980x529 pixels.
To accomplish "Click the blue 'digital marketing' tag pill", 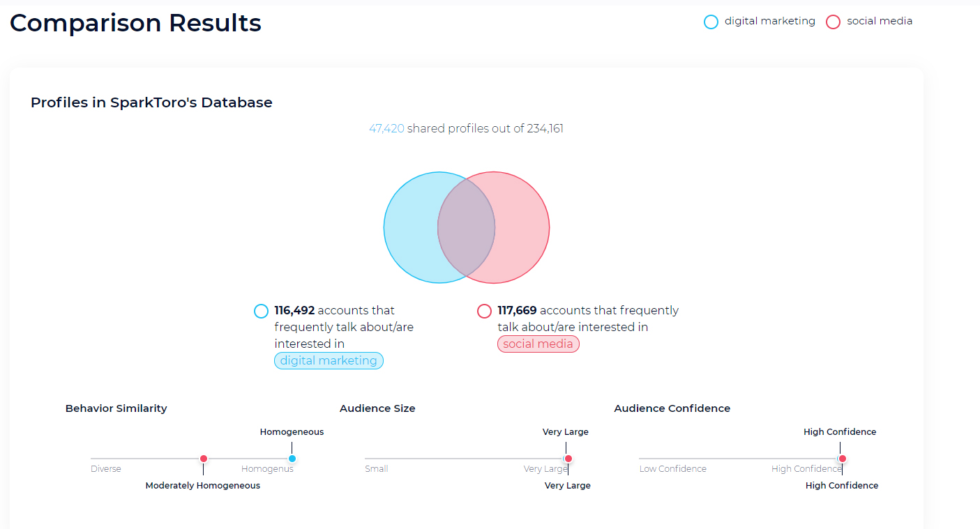I will (x=329, y=360).
